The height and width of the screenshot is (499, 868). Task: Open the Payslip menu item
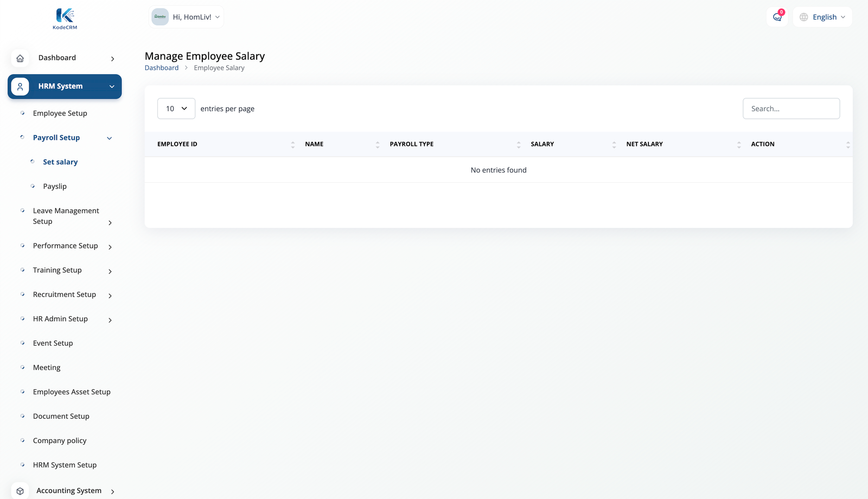click(x=55, y=186)
